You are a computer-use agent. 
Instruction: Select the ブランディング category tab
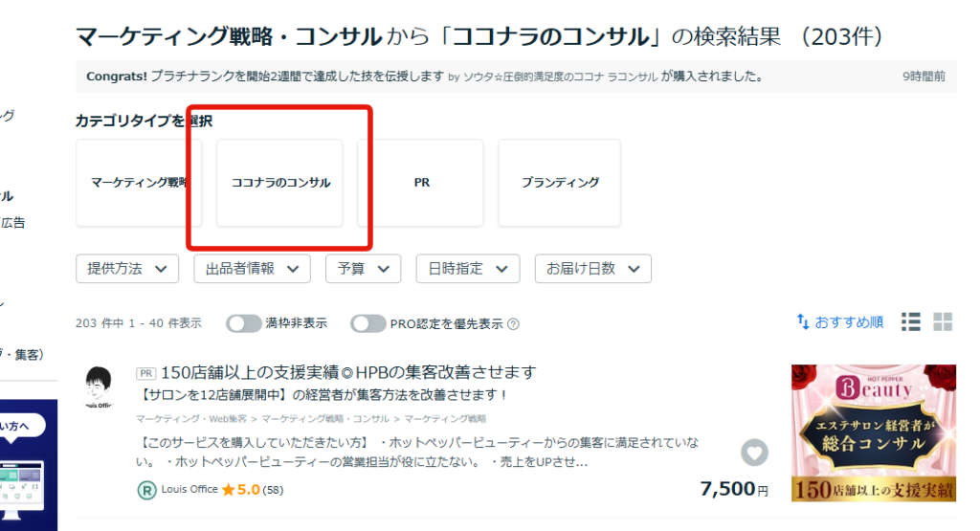pyautogui.click(x=560, y=183)
